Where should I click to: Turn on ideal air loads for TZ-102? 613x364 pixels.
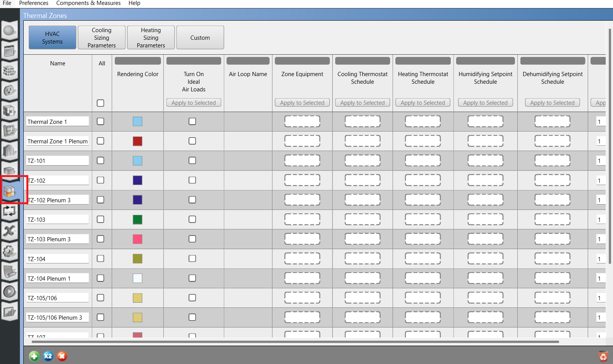tap(192, 180)
